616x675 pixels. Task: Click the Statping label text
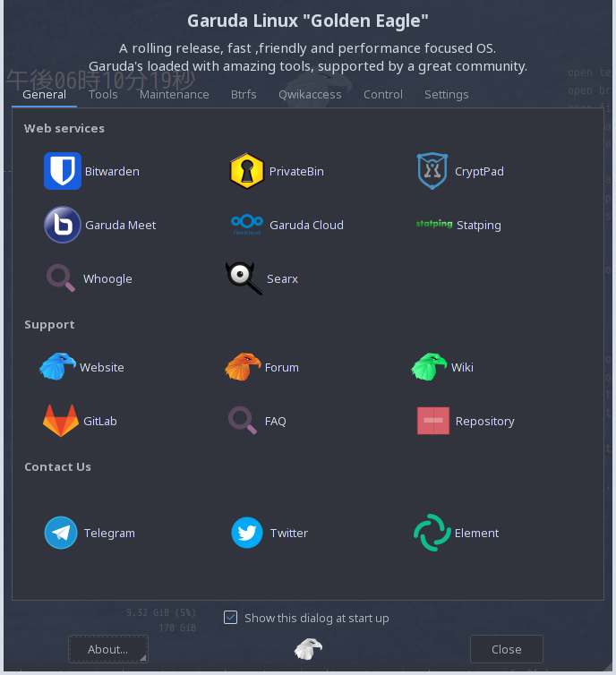pos(479,226)
